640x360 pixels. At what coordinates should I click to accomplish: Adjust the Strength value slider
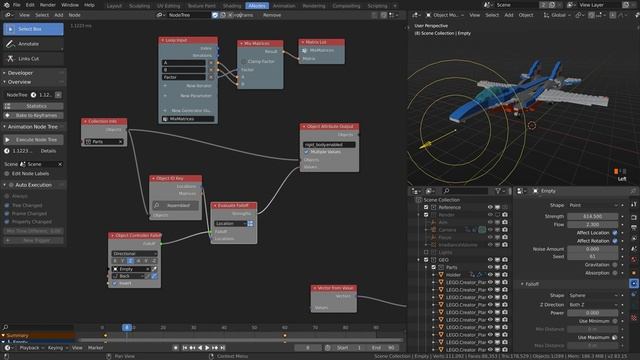tap(593, 216)
